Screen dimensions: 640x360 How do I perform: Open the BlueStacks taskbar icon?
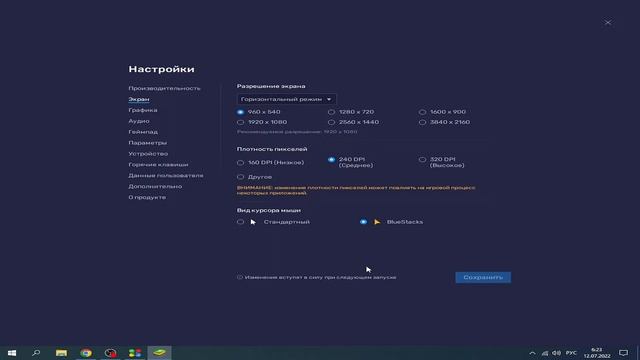pos(159,353)
